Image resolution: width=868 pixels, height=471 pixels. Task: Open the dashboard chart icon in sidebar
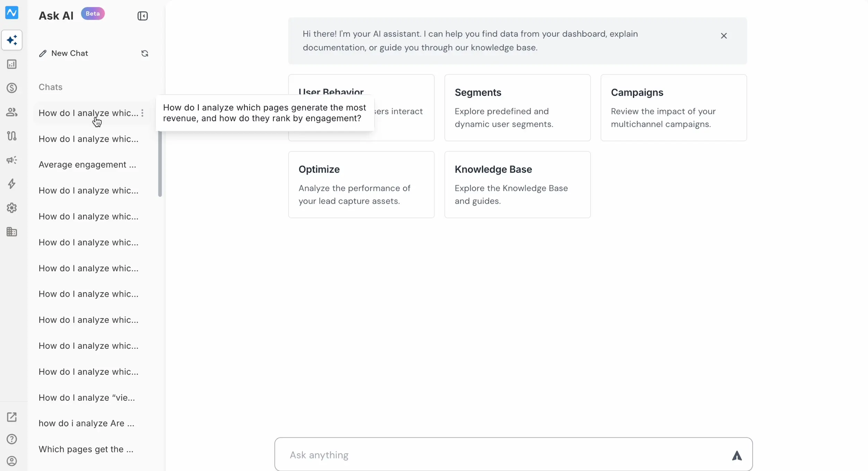[x=12, y=64]
